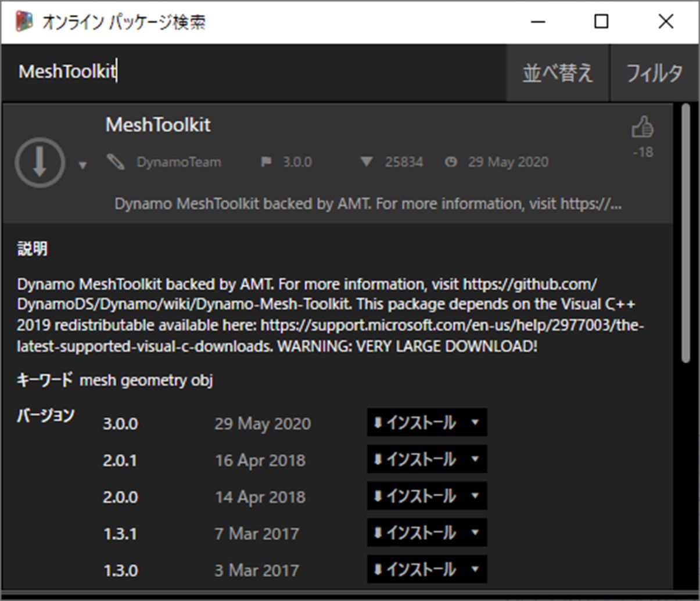This screenshot has width=700, height=601.
Task: Close the オンライン パッケージ検索 window
Action: click(666, 21)
